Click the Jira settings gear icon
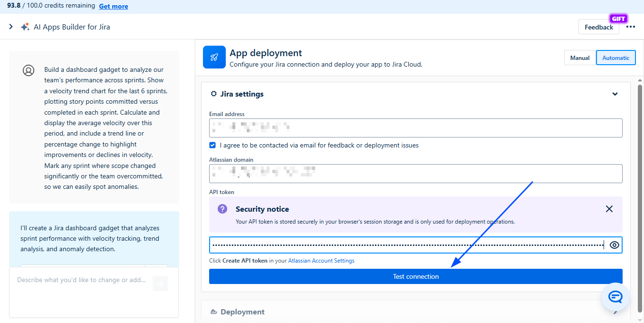 coord(214,94)
